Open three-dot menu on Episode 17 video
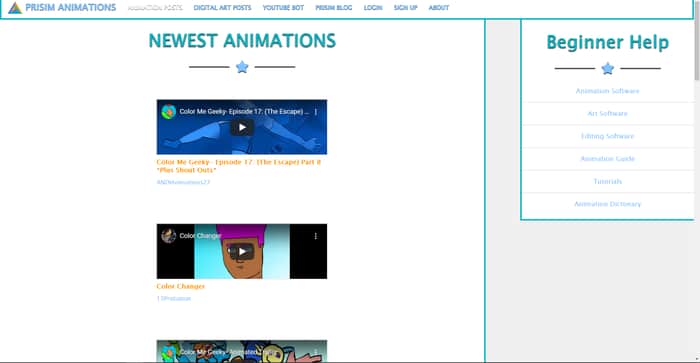The width and height of the screenshot is (700, 363). point(316,112)
